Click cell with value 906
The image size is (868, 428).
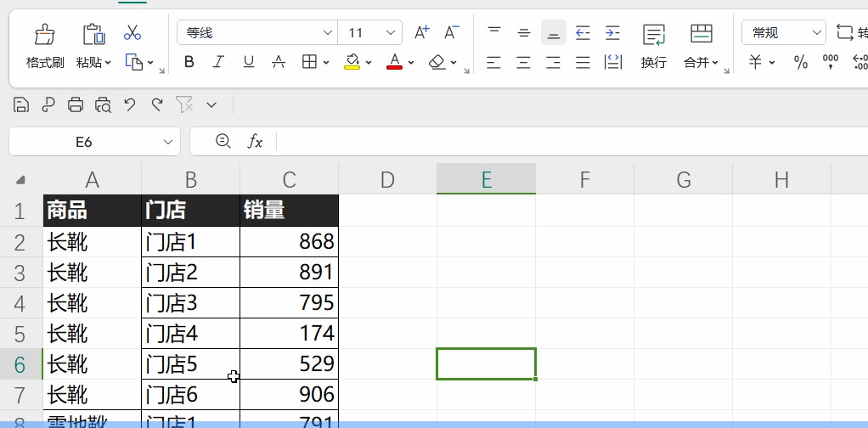tap(289, 395)
